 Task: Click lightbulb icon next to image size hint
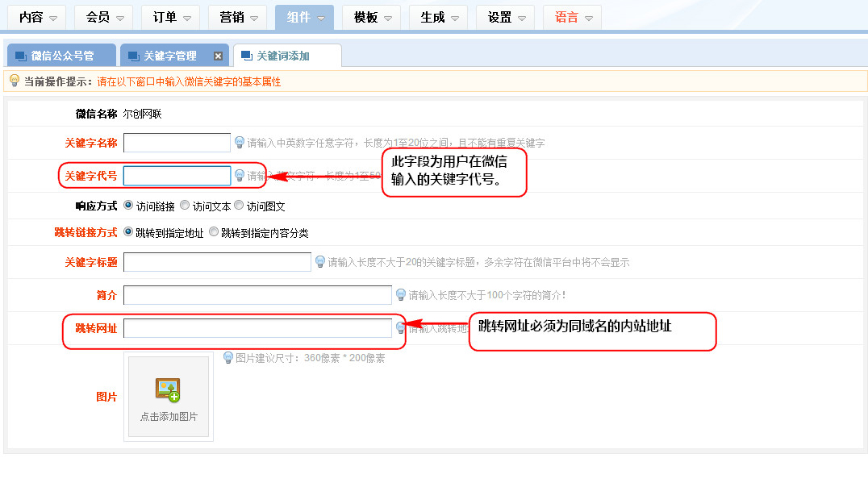(228, 357)
